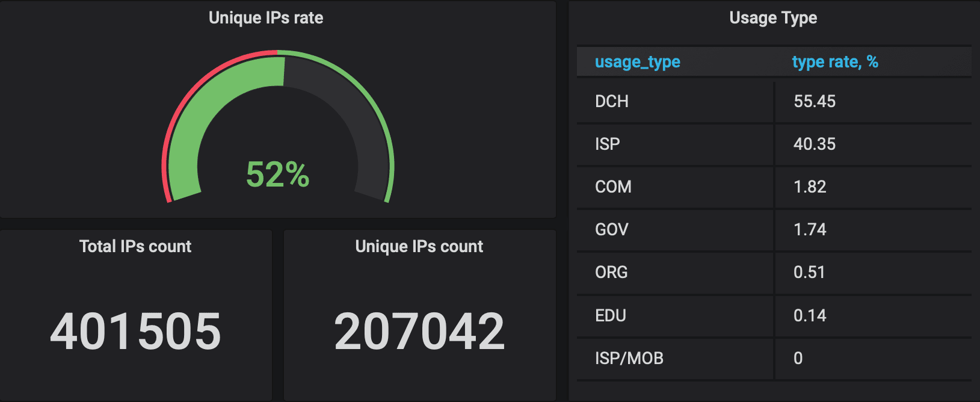Sort table by usage_type column header
This screenshot has width=980, height=402.
click(638, 62)
